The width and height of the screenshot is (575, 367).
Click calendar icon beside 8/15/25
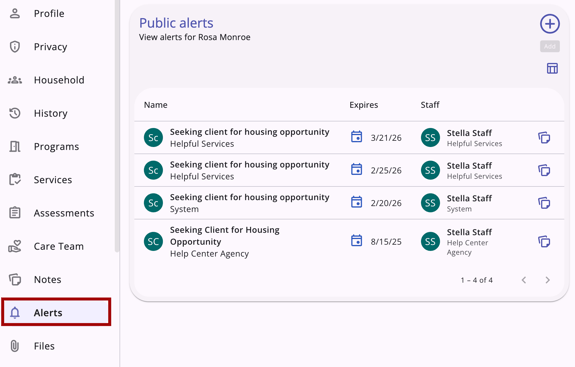356,241
